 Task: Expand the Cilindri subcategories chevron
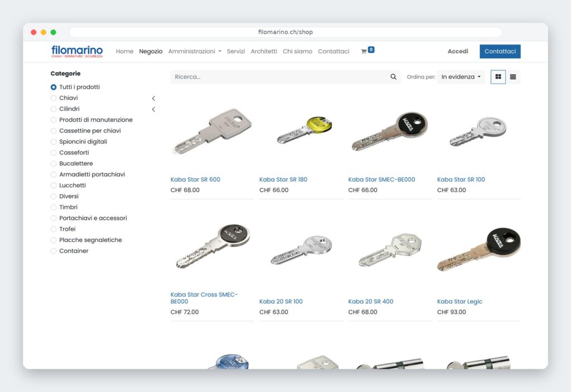pos(153,109)
